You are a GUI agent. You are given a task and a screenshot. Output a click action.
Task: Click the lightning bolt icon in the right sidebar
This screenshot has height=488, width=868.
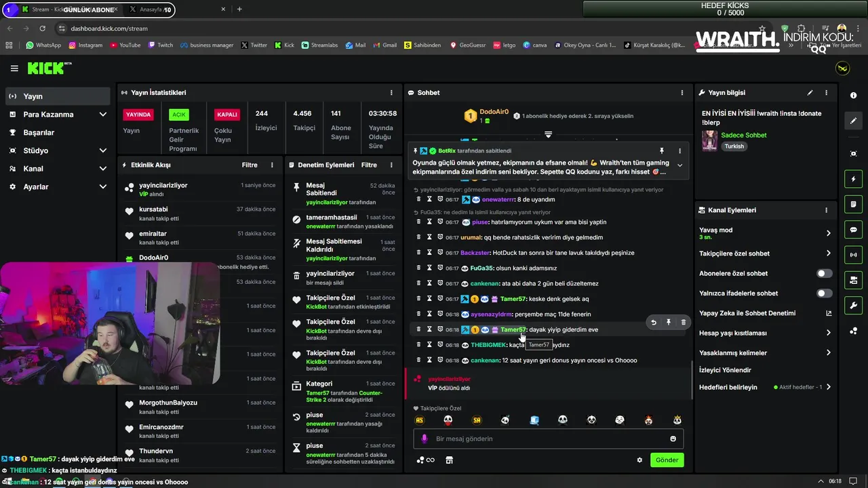[x=853, y=179]
